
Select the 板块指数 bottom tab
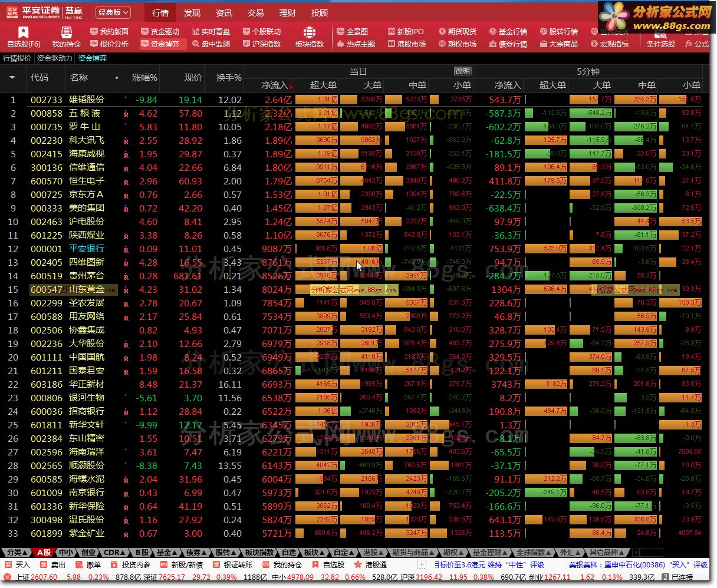pos(260,553)
